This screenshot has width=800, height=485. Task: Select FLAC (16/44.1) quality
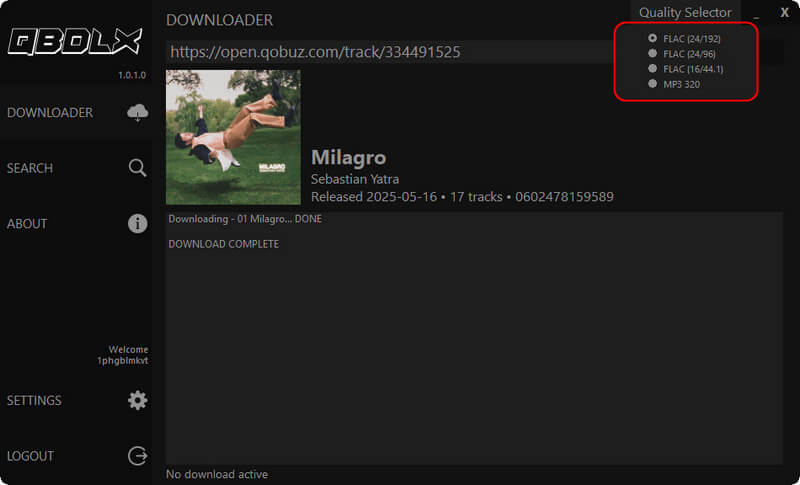tap(685, 69)
